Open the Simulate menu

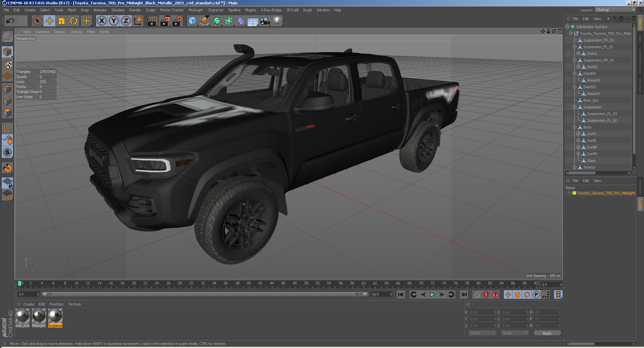[118, 10]
